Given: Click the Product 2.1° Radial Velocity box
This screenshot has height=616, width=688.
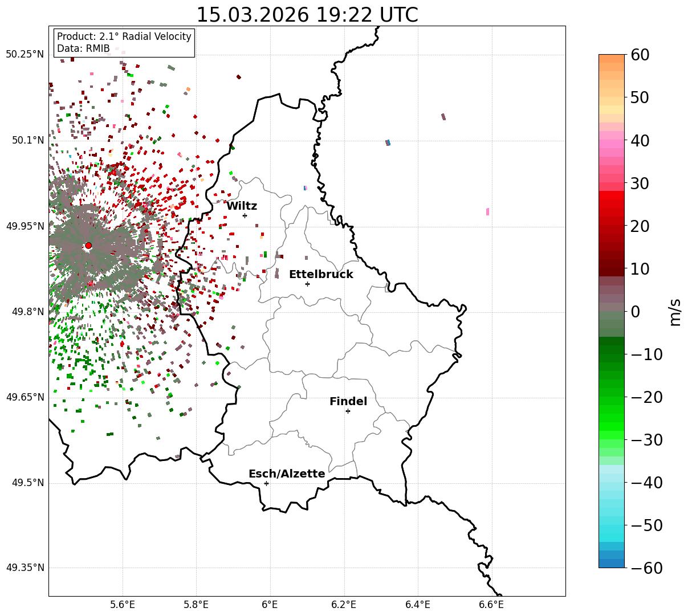Looking at the screenshot, I should click(124, 43).
